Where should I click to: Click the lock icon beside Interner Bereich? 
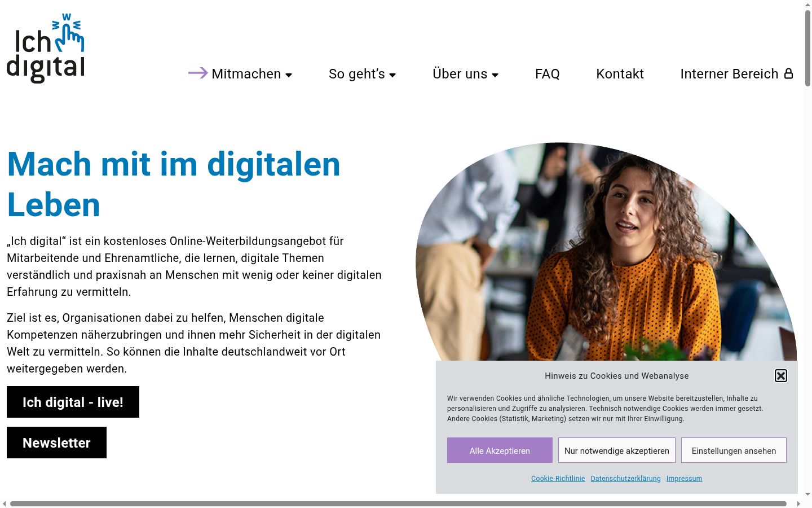[x=789, y=73]
